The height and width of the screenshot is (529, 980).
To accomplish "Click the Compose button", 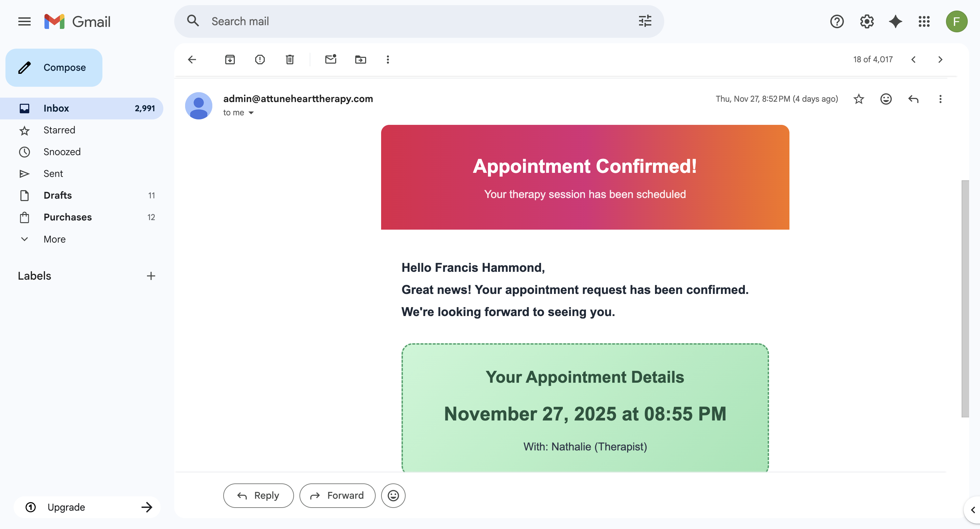I will (x=54, y=67).
